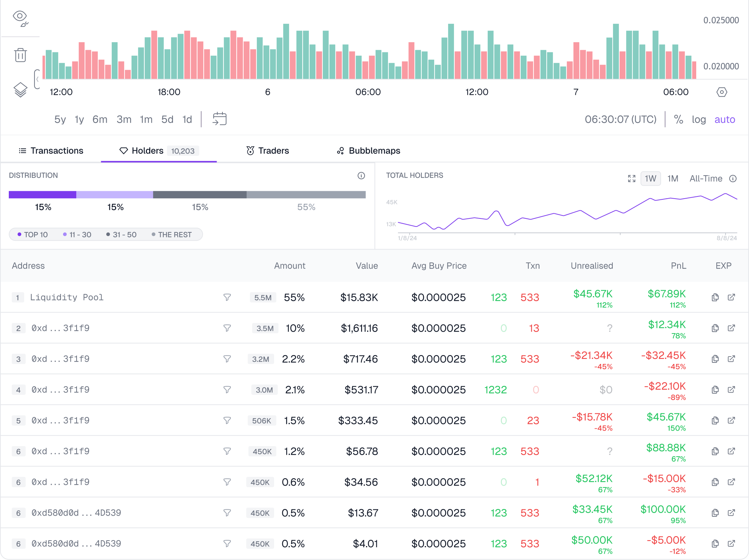The height and width of the screenshot is (560, 749).
Task: Sort by Avg Buy Price column
Action: 439,266
